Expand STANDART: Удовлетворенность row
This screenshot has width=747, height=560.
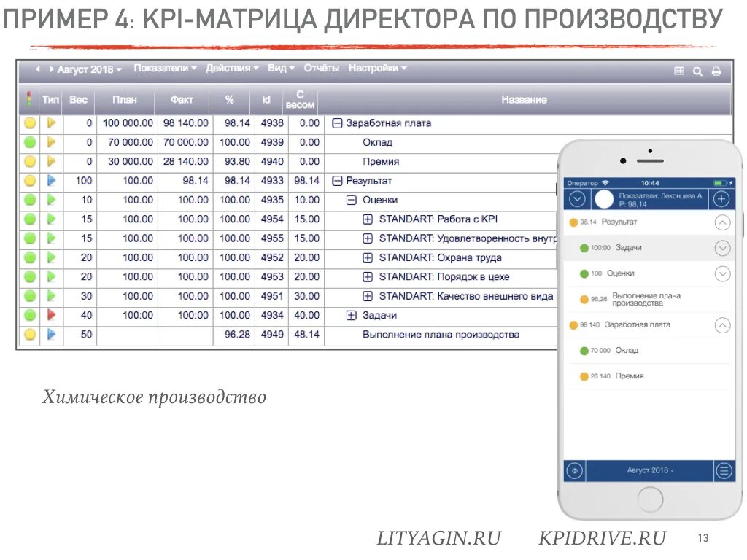pos(368,238)
